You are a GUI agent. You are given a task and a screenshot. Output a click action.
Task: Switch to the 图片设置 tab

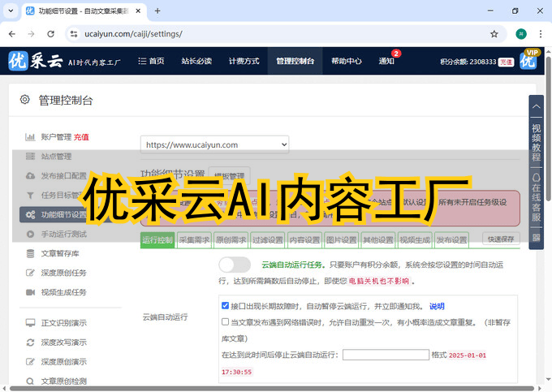click(341, 240)
